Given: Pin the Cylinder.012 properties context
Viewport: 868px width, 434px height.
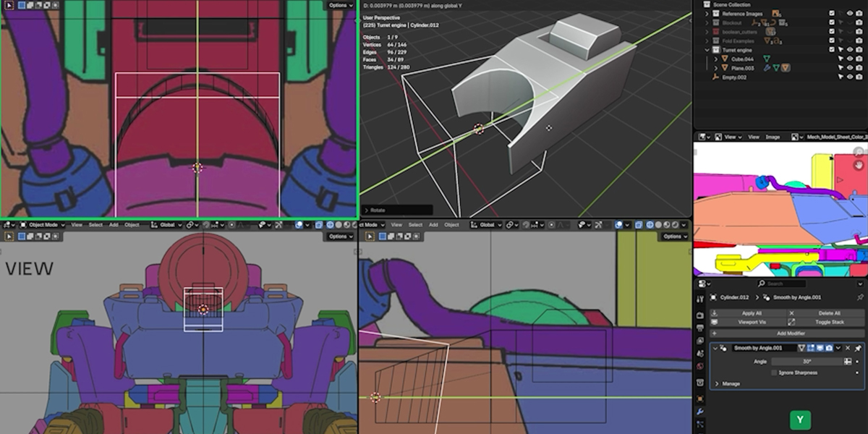Looking at the screenshot, I should [x=860, y=297].
